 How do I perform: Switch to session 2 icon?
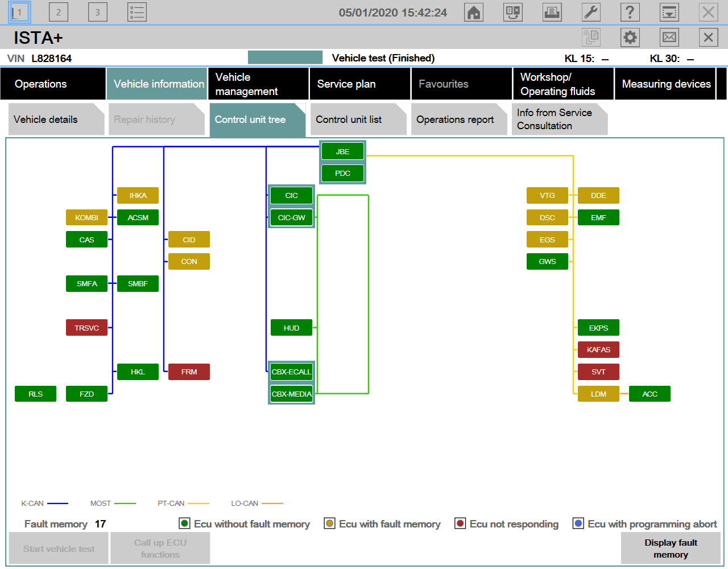click(x=59, y=12)
